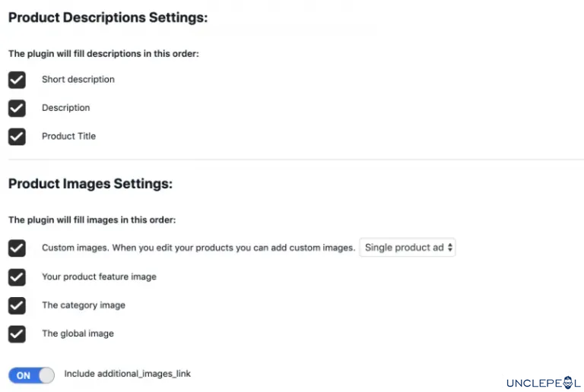Click 'fill images in this order' text
Viewport: 584px width, 392px height.
coord(125,220)
